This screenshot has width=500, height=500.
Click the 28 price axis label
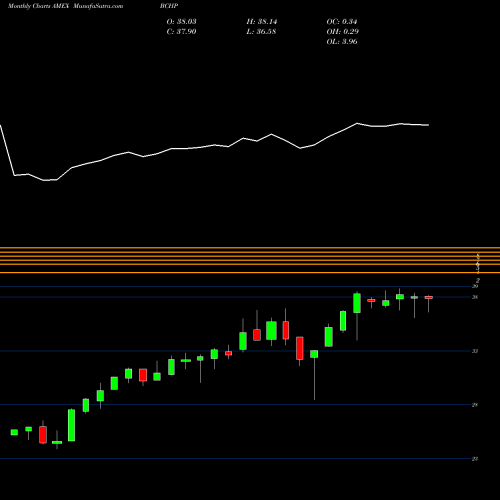pos(475,405)
